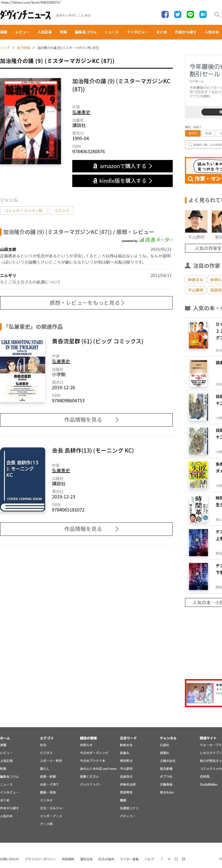Image resolution: width=222 pixels, height=868 pixels.
Task: Click footer Facebook icon
Action: click(162, 859)
